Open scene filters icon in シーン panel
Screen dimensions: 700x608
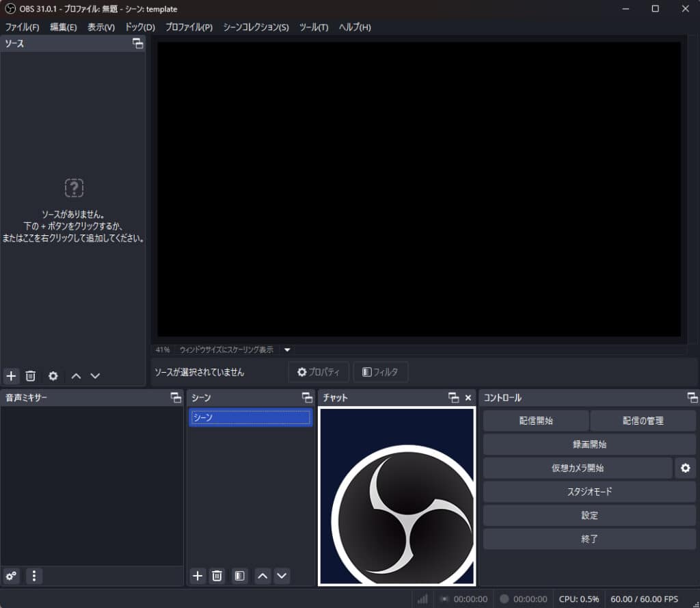click(x=239, y=576)
